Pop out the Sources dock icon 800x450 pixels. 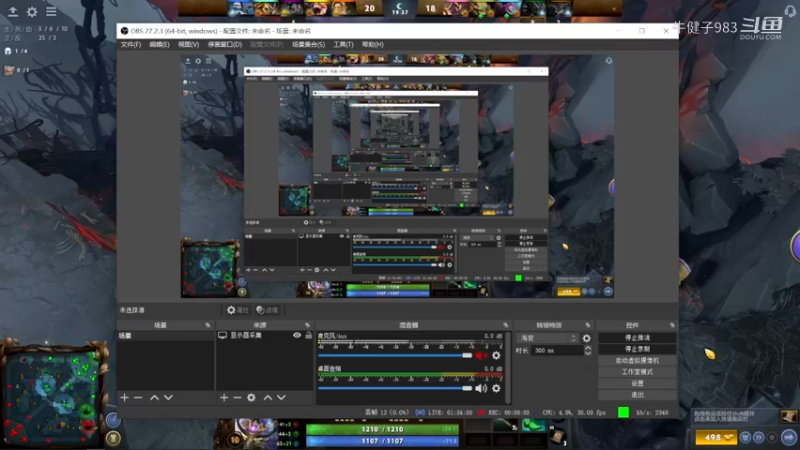tap(307, 325)
